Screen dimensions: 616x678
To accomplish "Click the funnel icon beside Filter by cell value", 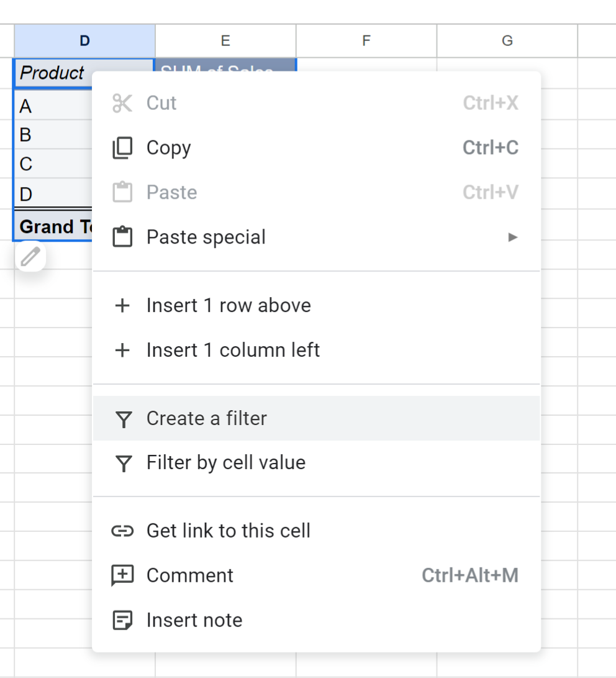I will pos(122,462).
